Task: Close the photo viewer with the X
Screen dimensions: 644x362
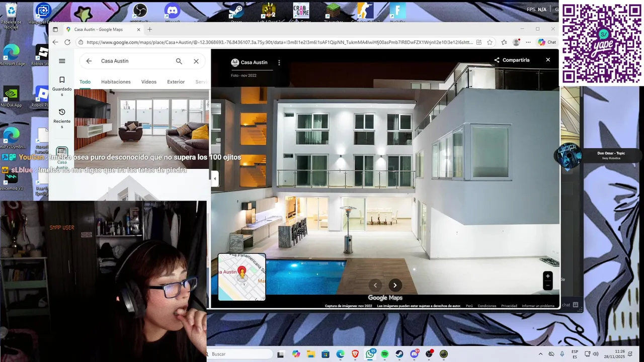Action: (x=548, y=60)
